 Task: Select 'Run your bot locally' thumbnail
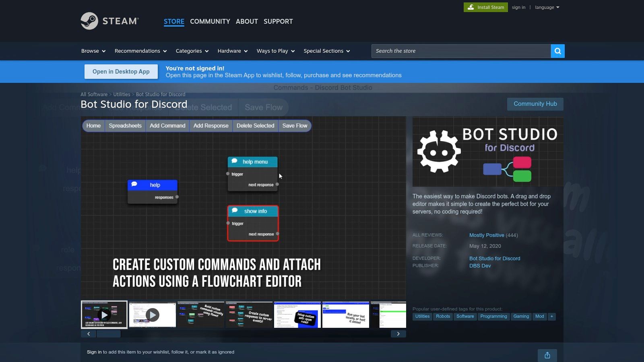[x=346, y=315]
